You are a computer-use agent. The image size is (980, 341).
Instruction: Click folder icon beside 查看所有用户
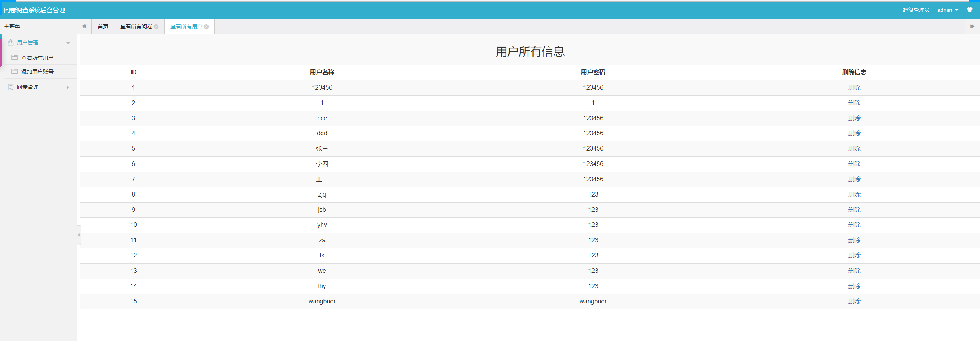click(x=15, y=57)
